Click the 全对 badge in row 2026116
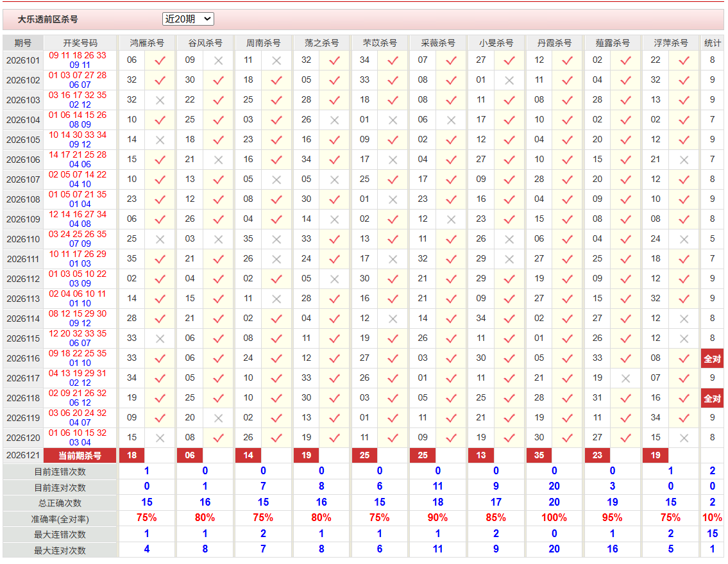The image size is (728, 564). pyautogui.click(x=712, y=359)
